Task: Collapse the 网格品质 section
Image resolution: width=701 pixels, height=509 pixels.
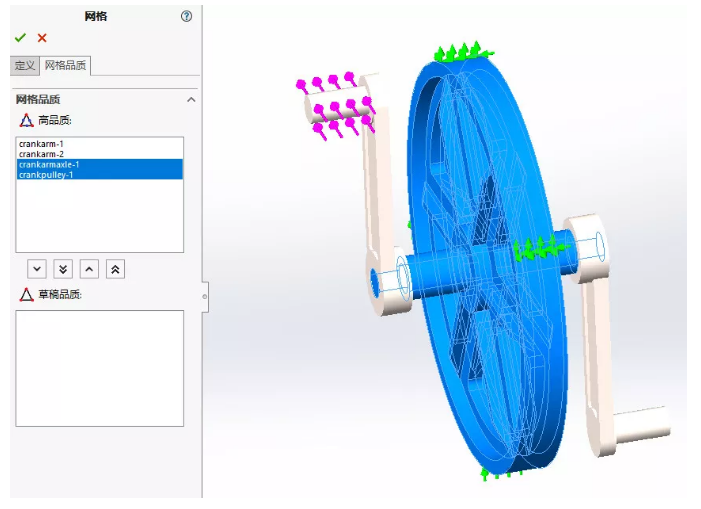Action: [x=191, y=99]
